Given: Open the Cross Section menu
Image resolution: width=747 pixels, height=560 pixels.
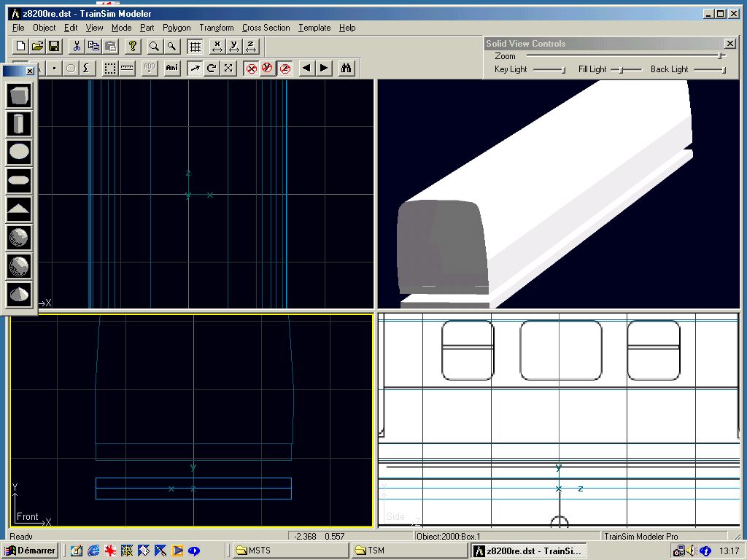Looking at the screenshot, I should 266,28.
